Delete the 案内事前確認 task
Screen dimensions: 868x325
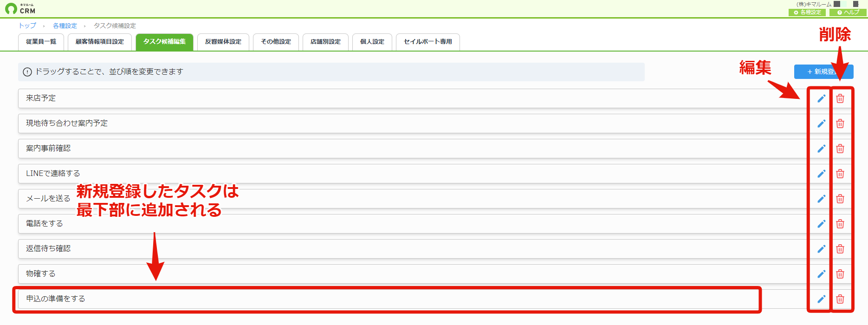point(840,149)
